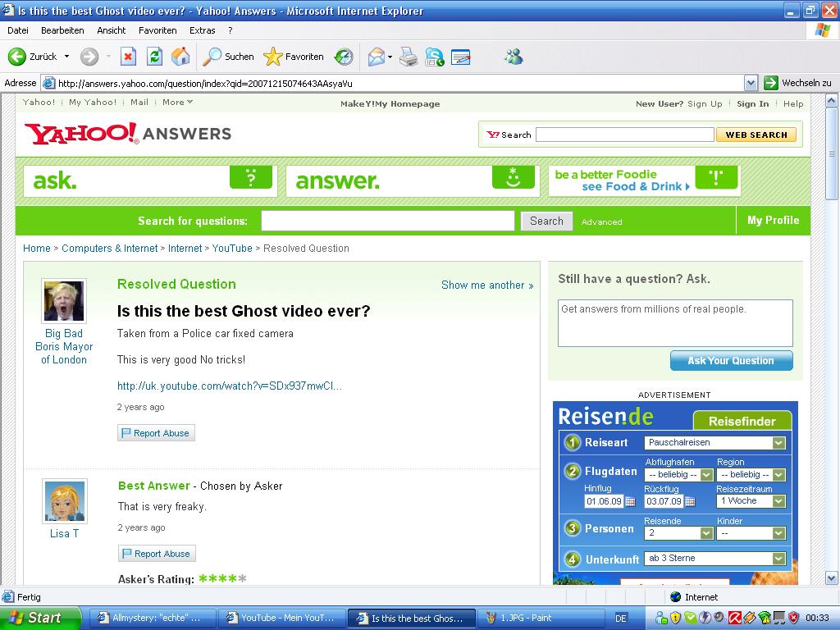Open My Profile tab
The width and height of the screenshot is (840, 630).
click(x=773, y=220)
